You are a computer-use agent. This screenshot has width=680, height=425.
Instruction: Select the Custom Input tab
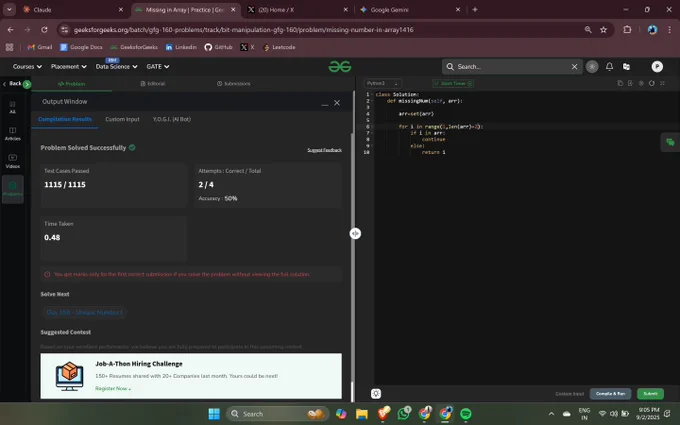[122, 119]
